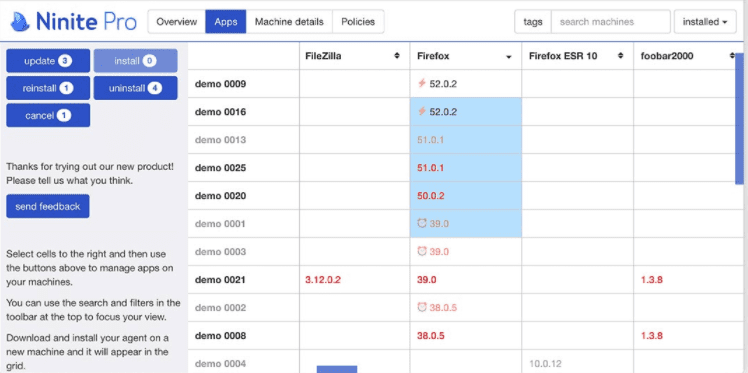This screenshot has height=373, width=748.
Task: Click alarm clock icon beside 38.0.5 in demo 0002
Action: [422, 307]
